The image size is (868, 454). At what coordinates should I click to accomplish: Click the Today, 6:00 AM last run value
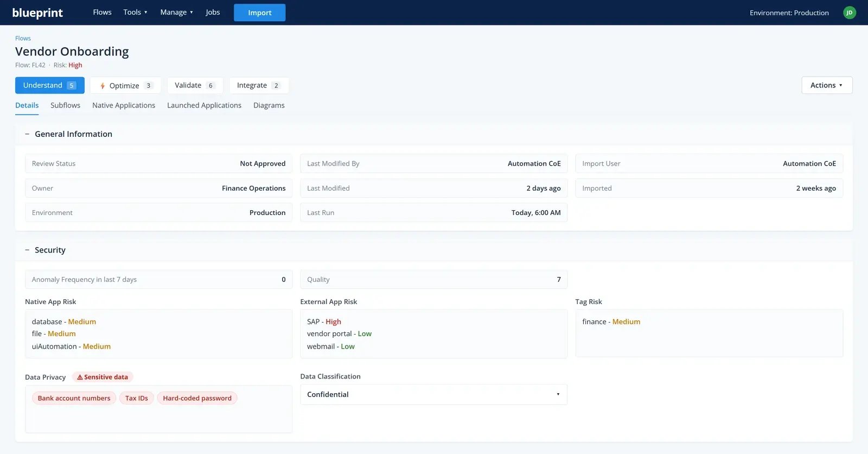tap(536, 213)
